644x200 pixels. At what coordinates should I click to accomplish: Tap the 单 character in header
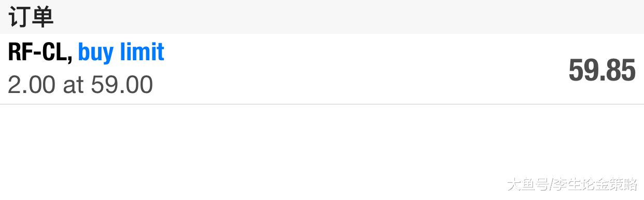[43, 17]
